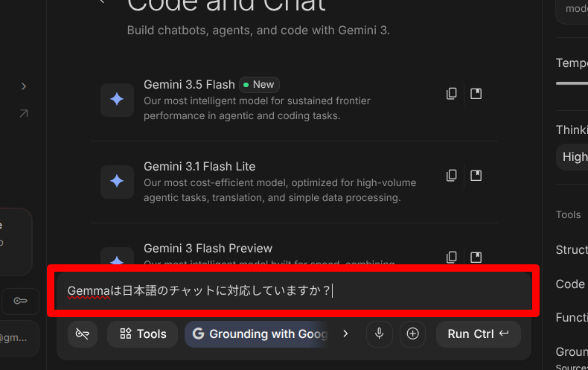588x370 pixels.
Task: Adjust the Temperature slider track
Action: click(572, 83)
